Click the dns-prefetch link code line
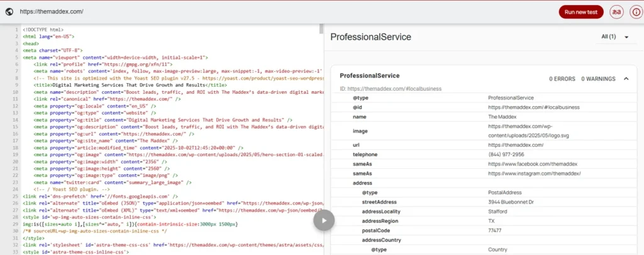This screenshot has height=255, width=644. [x=100, y=197]
